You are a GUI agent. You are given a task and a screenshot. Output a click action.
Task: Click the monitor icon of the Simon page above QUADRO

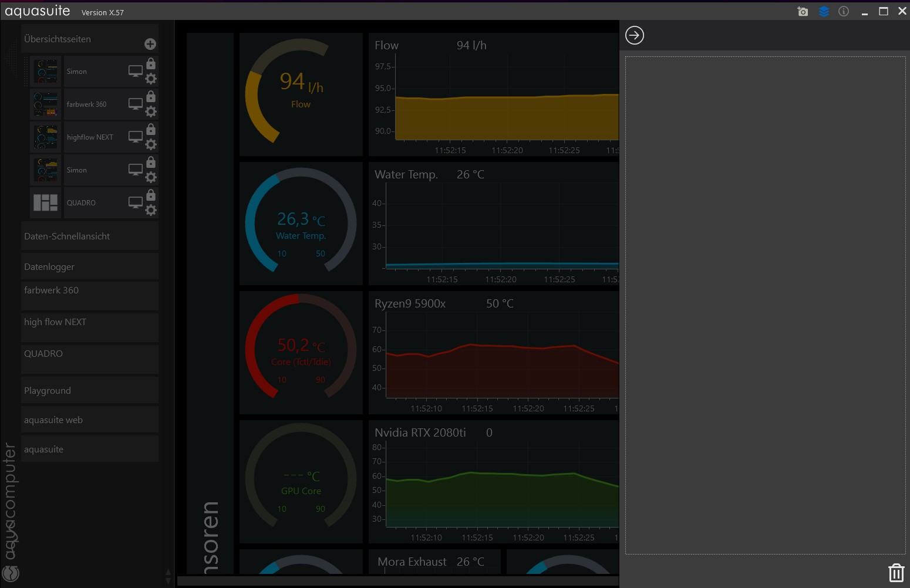click(x=136, y=170)
